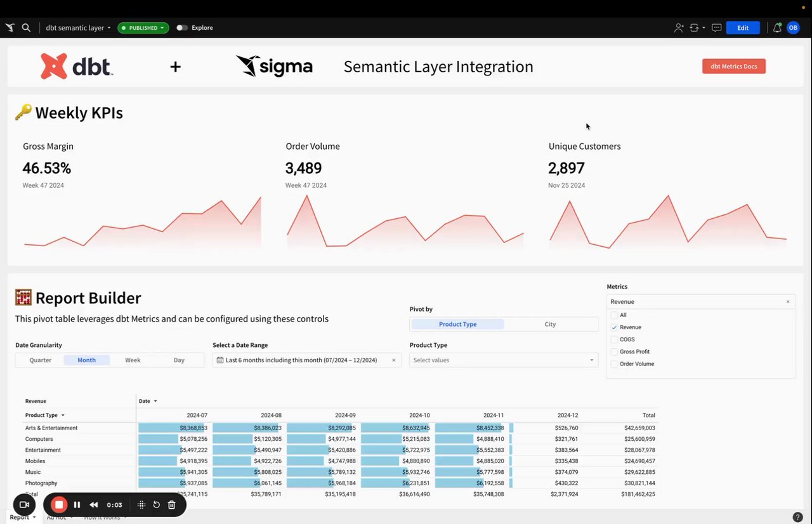
Task: Click the $526,760 cell in 2024-12
Action: click(x=565, y=428)
